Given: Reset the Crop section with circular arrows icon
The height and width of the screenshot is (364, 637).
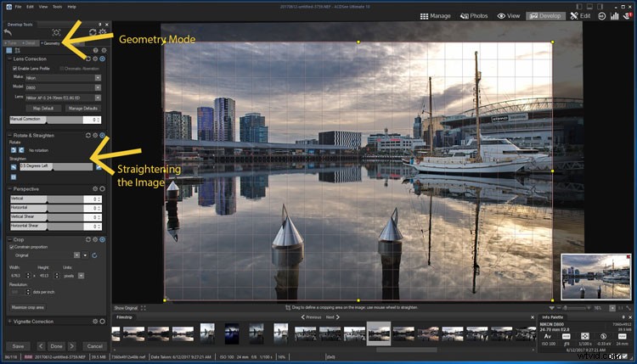Looking at the screenshot, I should pos(88,239).
